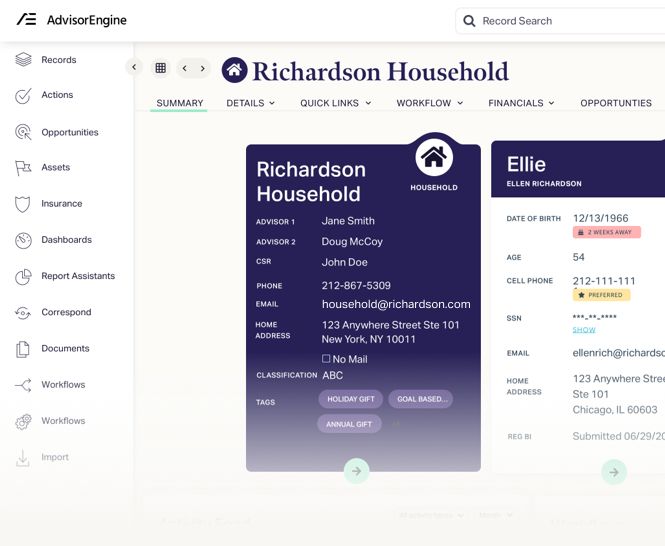
Task: Switch to the Summary tab
Action: click(180, 103)
